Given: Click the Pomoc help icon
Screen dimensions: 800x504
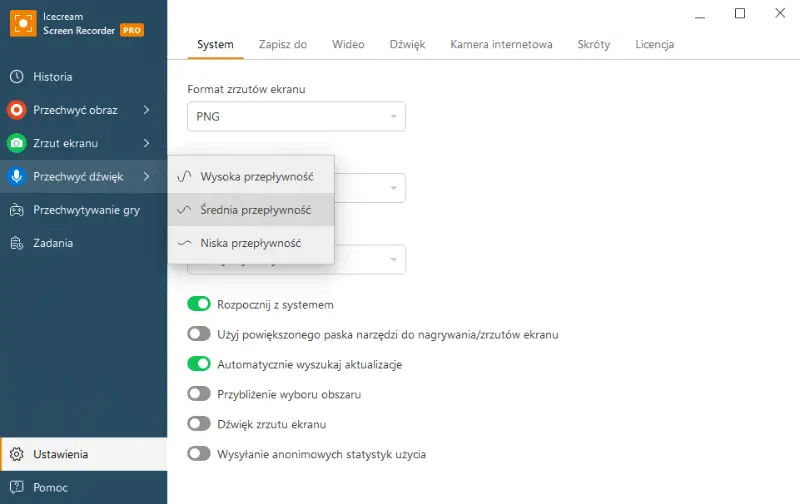Looking at the screenshot, I should 17,487.
